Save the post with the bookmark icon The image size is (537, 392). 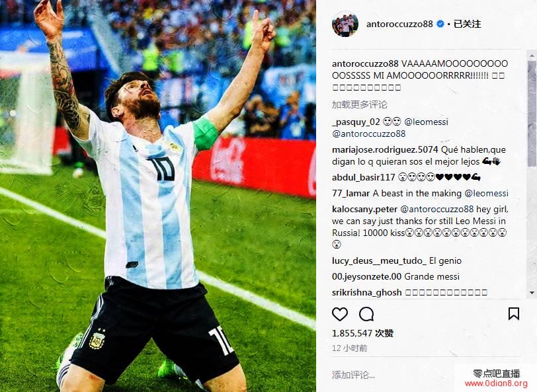pyautogui.click(x=514, y=313)
